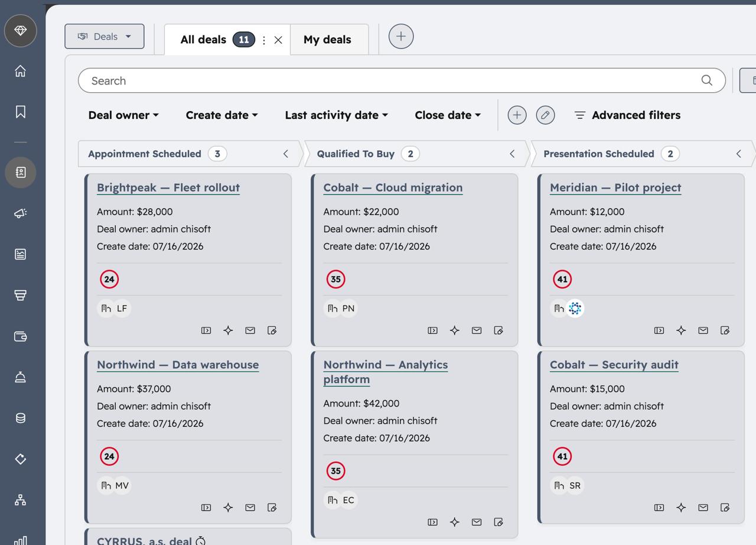Viewport: 756px width, 545px height.
Task: Collapse the Appointment Scheduled column
Action: (286, 154)
